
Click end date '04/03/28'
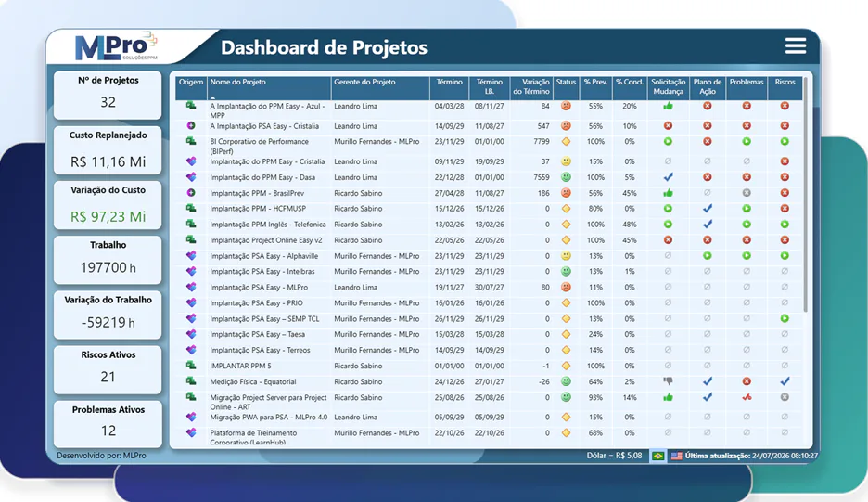pos(449,106)
